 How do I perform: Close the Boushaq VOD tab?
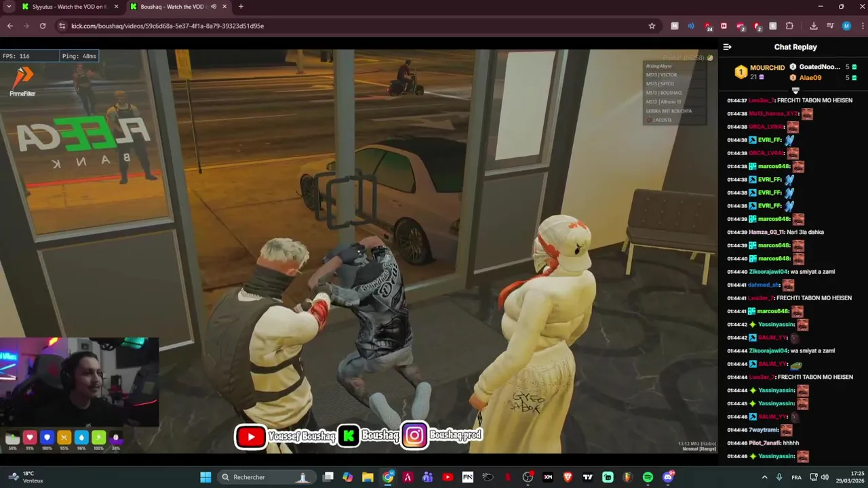224,7
